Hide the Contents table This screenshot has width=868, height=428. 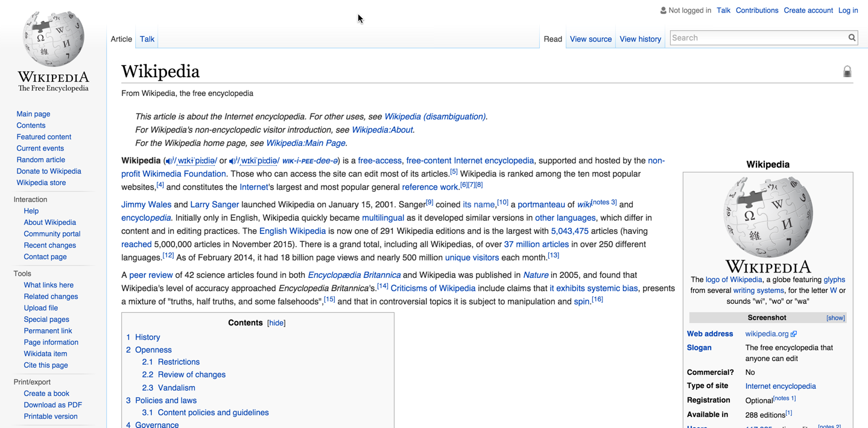276,323
